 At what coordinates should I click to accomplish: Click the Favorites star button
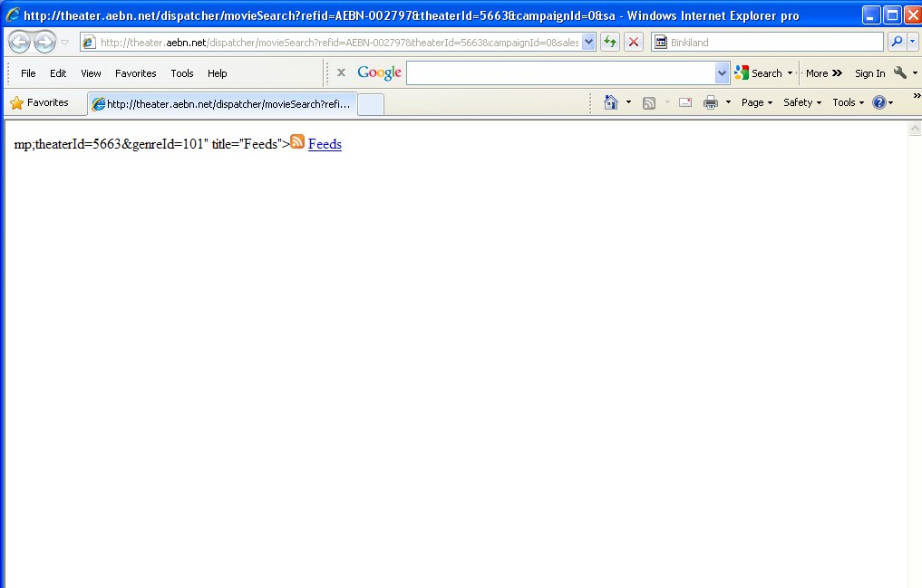click(40, 102)
